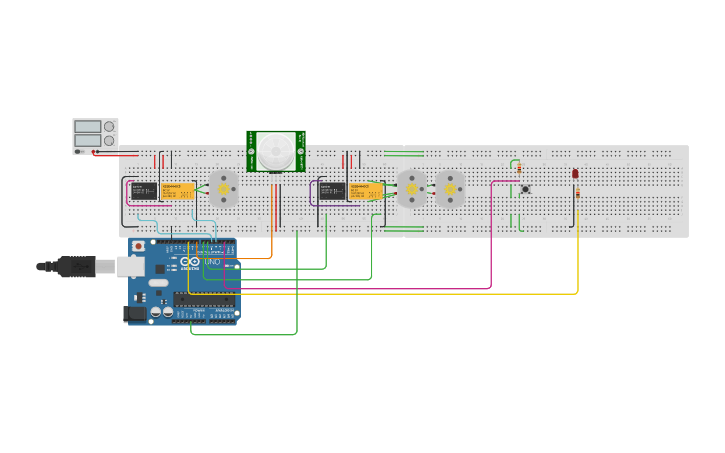The height and width of the screenshot is (453, 725).
Task: Select the right yellow relay
Action: click(x=366, y=191)
